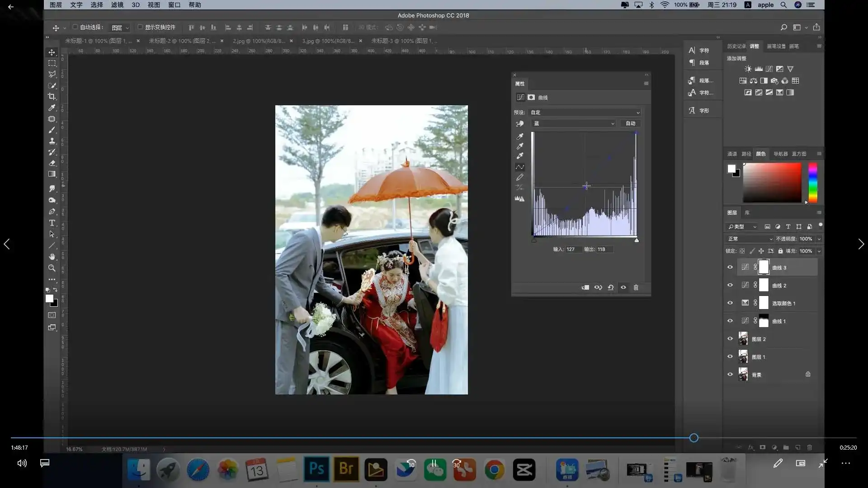This screenshot has height=488, width=868.
Task: Select the Eyedropper tool in left toolbar
Action: click(52, 108)
